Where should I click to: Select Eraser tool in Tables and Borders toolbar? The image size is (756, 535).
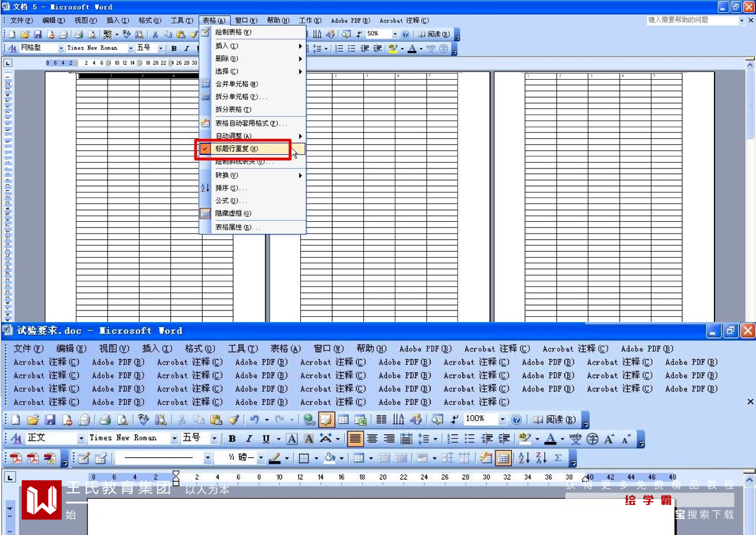[x=101, y=458]
